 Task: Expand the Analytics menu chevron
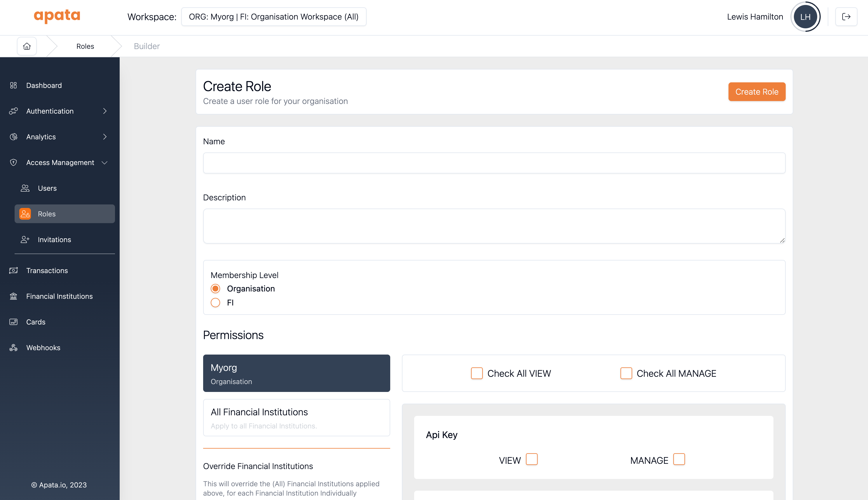(x=105, y=137)
